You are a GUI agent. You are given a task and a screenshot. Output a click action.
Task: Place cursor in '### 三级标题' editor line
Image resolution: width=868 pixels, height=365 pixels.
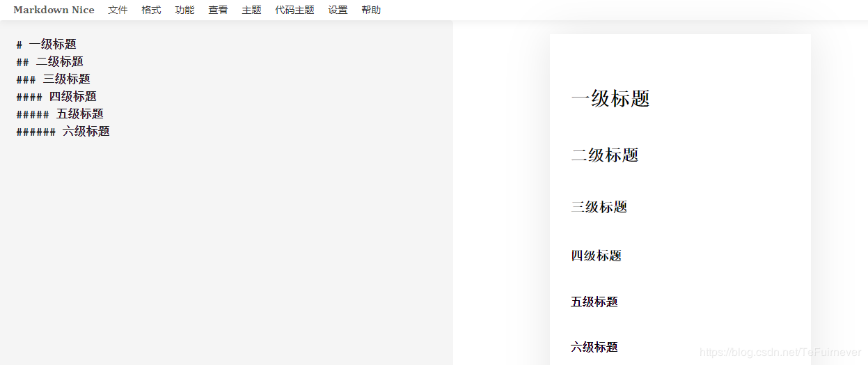(x=54, y=79)
